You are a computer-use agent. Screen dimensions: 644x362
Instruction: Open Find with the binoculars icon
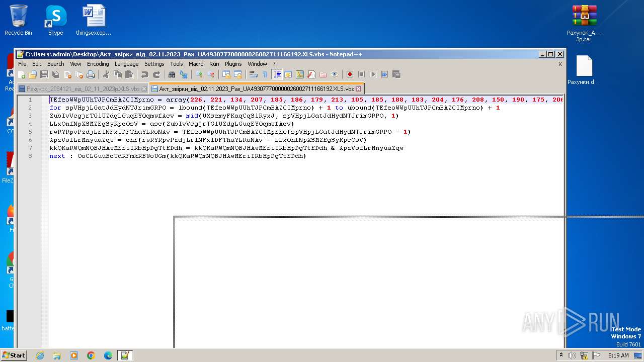tap(172, 74)
